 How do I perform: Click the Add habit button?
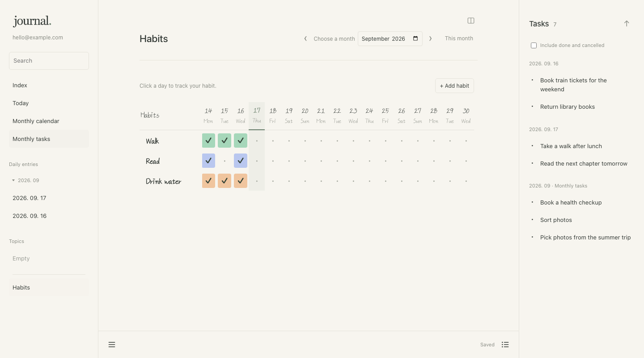click(454, 86)
